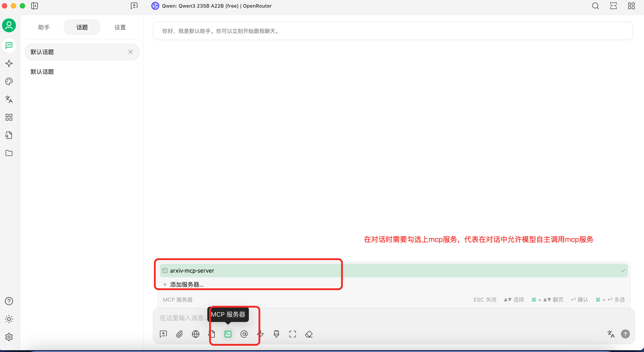Switch to the 助手 tab
The height and width of the screenshot is (352, 644).
(x=44, y=27)
